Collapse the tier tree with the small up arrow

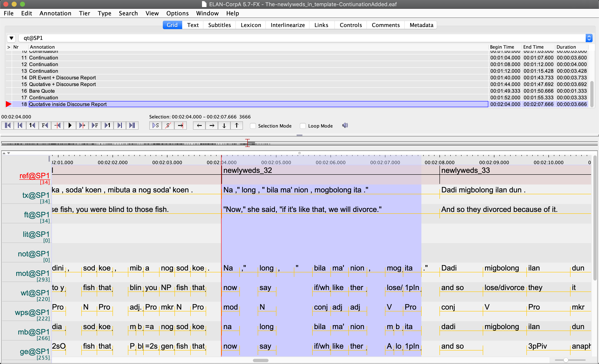[4, 153]
